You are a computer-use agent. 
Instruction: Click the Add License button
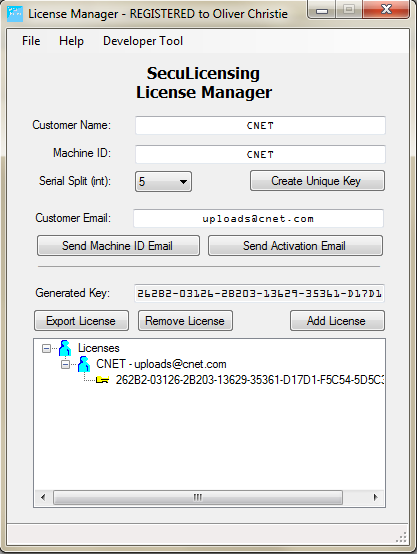point(337,321)
